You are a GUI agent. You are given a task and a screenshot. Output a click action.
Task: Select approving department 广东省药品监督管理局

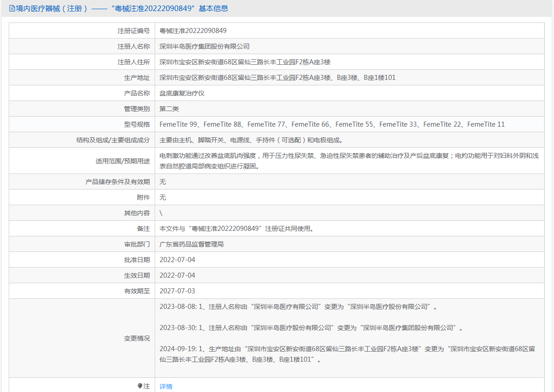click(x=191, y=244)
